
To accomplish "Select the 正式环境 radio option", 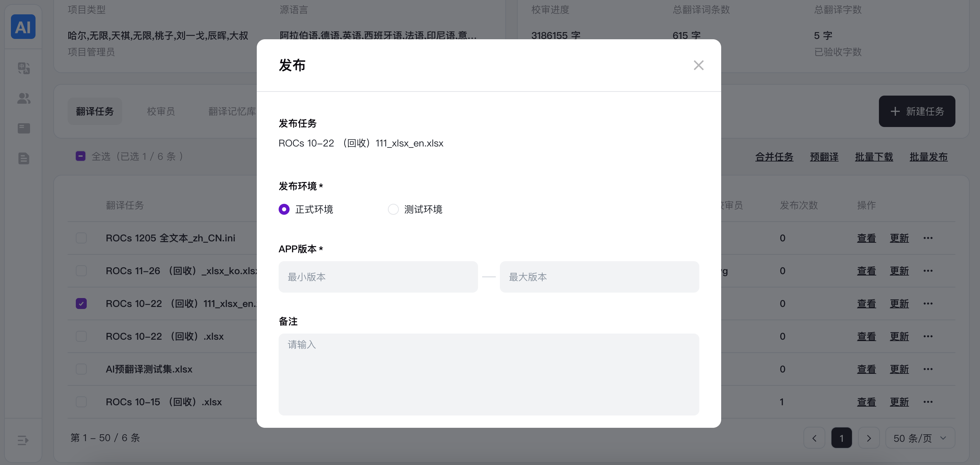I will coord(284,209).
